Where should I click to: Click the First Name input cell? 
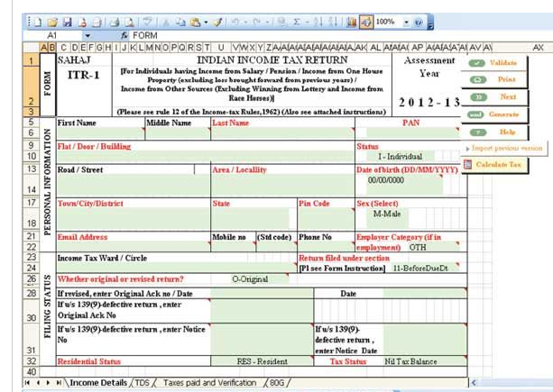tap(100, 133)
